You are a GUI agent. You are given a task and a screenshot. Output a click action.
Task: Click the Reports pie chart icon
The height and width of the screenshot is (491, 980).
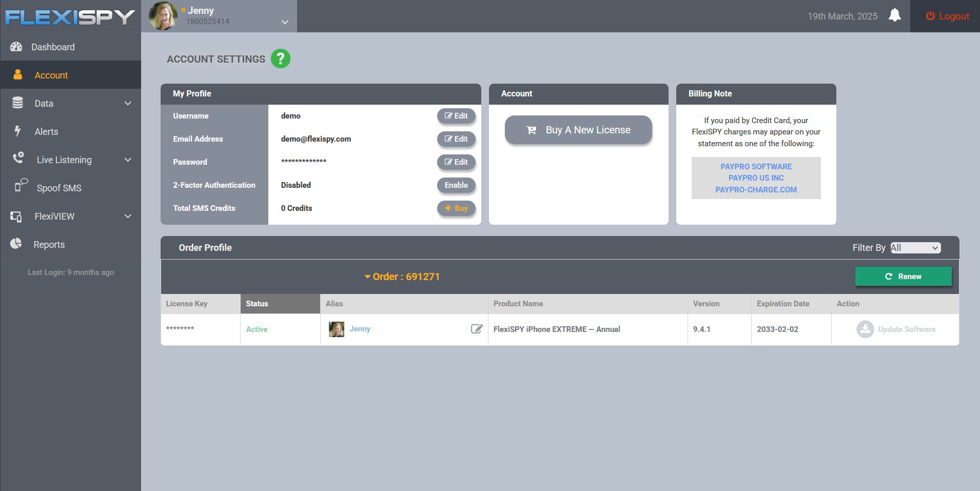(x=16, y=243)
